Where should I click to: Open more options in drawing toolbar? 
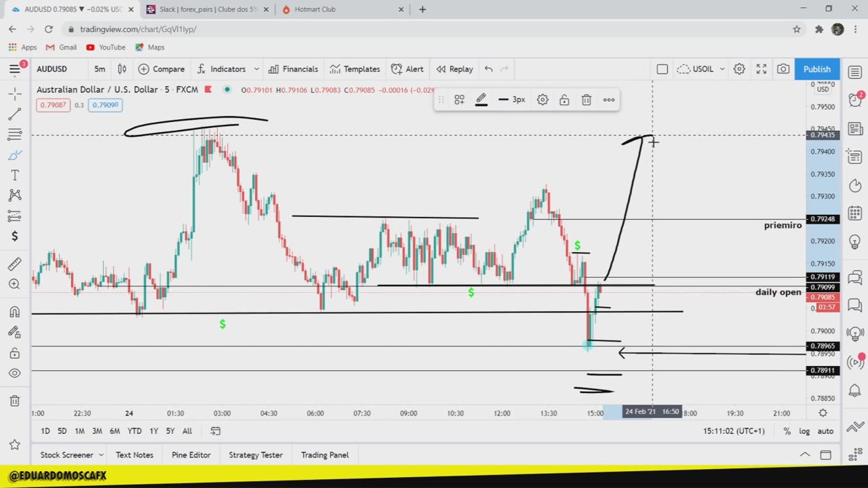(x=609, y=100)
